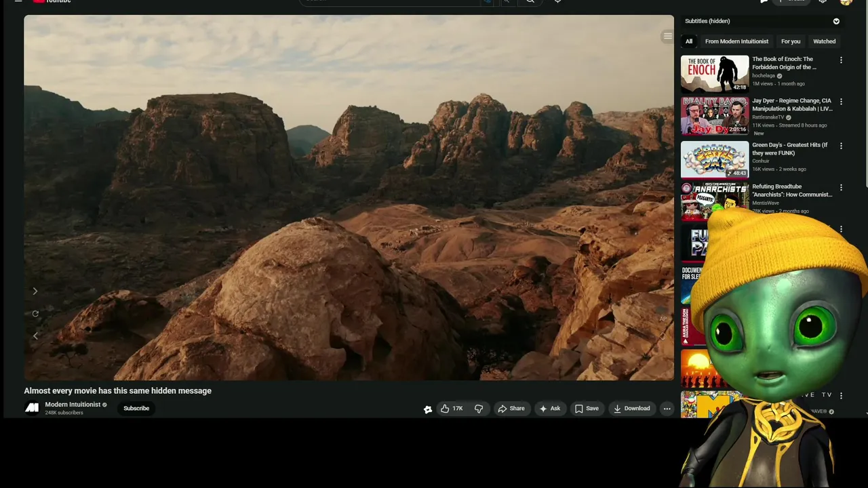This screenshot has height=488, width=868.
Task: Like the video with 17K likes
Action: click(x=452, y=409)
